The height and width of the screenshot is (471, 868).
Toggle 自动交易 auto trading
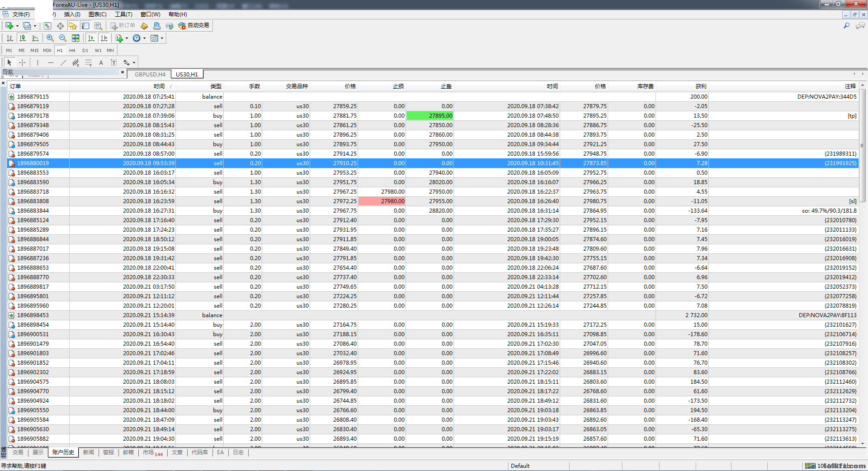[x=194, y=26]
